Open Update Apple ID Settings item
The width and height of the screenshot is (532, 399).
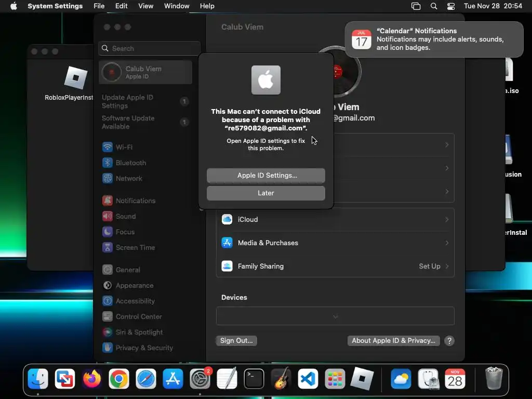pos(145,101)
